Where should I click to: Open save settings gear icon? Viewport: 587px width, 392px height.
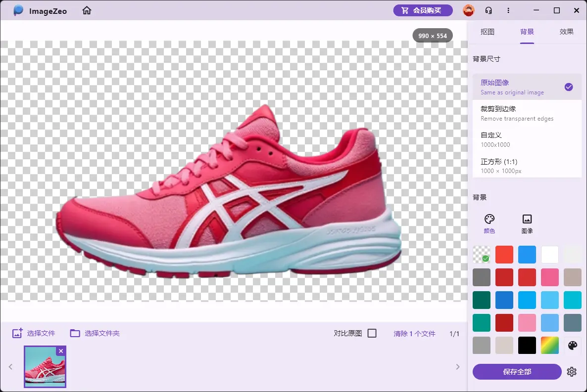tap(572, 372)
